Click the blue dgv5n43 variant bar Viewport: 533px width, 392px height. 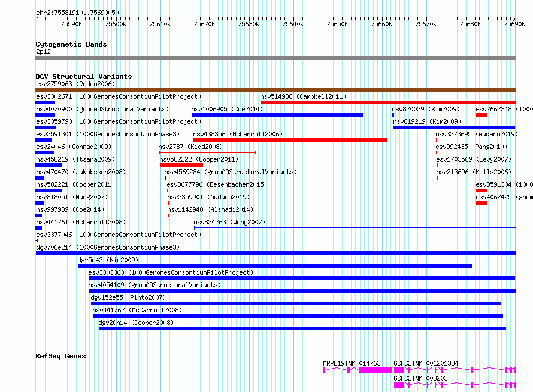point(275,266)
